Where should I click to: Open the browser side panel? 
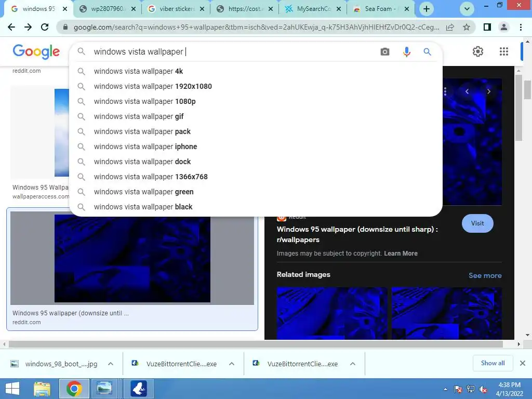click(487, 27)
